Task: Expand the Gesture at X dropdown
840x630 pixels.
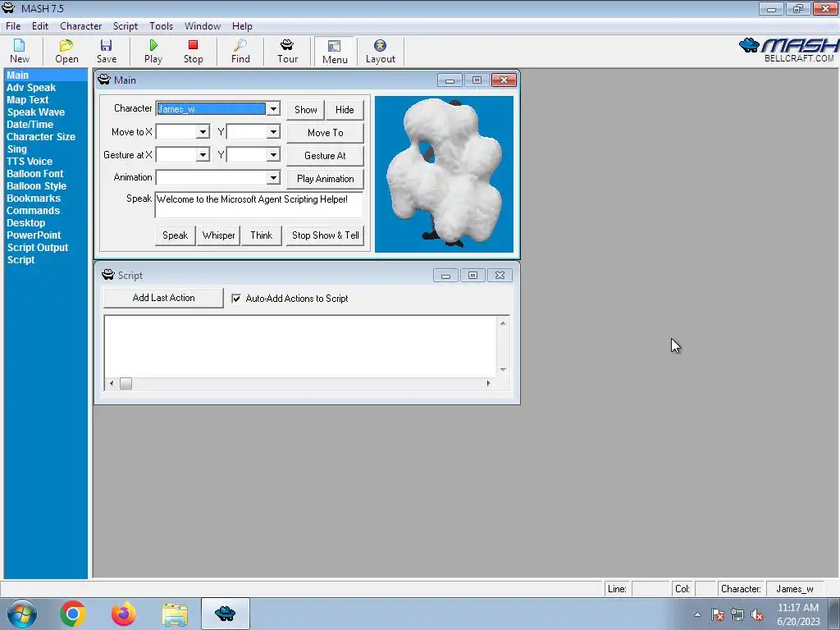Action: pos(203,155)
